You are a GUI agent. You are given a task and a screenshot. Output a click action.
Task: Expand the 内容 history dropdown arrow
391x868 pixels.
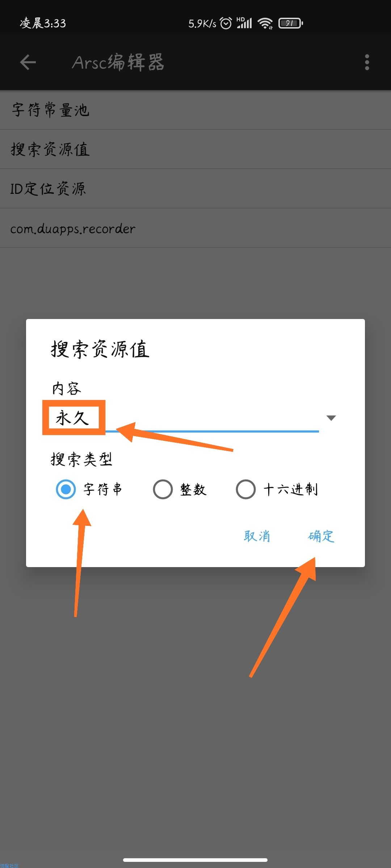pos(331,418)
